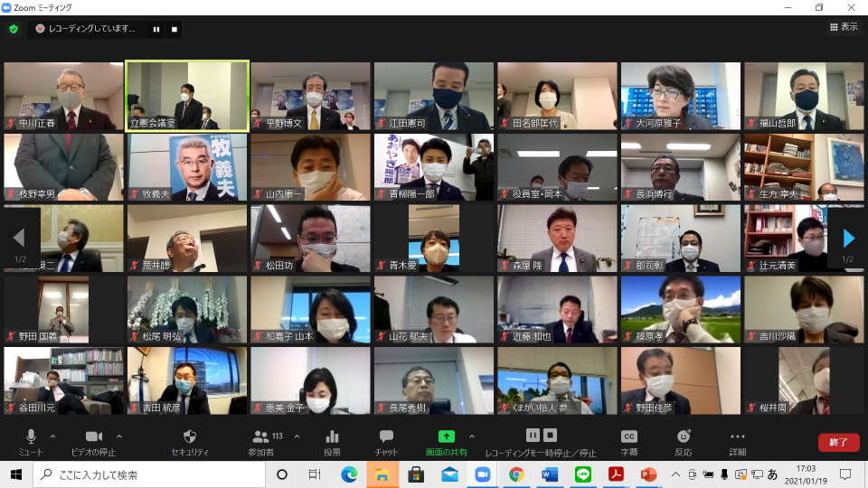Select 野田佳彦 video tile
The height and width of the screenshot is (488, 868).
681,380
